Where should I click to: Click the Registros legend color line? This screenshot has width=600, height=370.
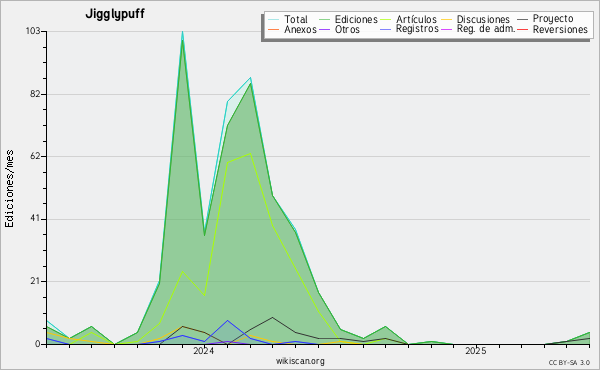(x=385, y=29)
